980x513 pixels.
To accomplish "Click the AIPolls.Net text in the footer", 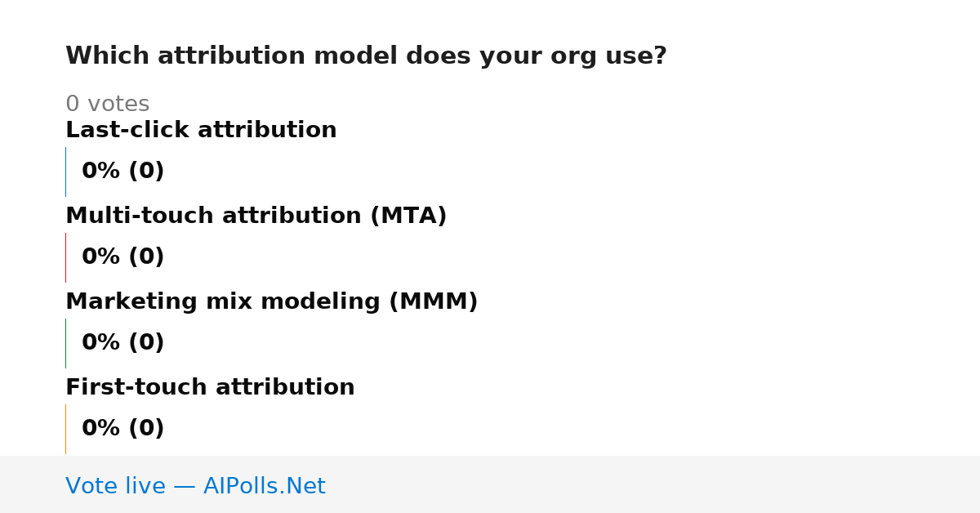I will [265, 486].
